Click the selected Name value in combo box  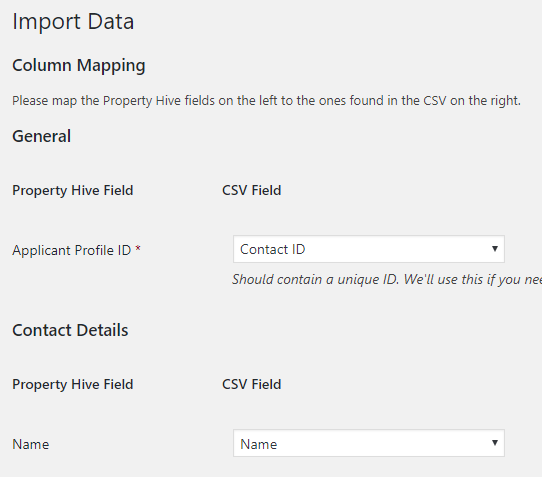(259, 444)
